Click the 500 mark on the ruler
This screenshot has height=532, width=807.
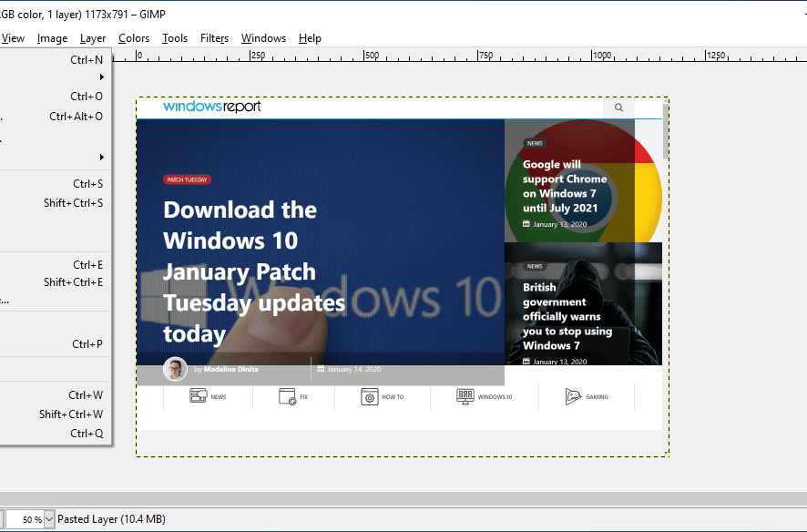(371, 55)
